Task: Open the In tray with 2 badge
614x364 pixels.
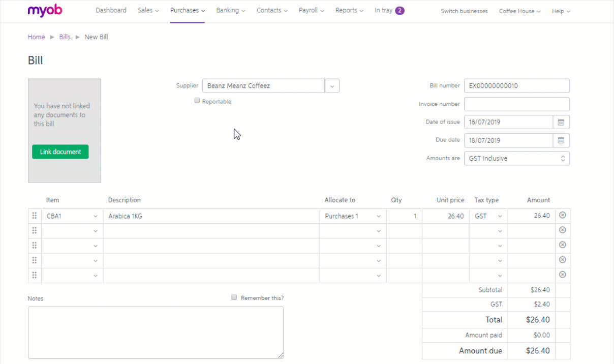Action: coord(389,11)
